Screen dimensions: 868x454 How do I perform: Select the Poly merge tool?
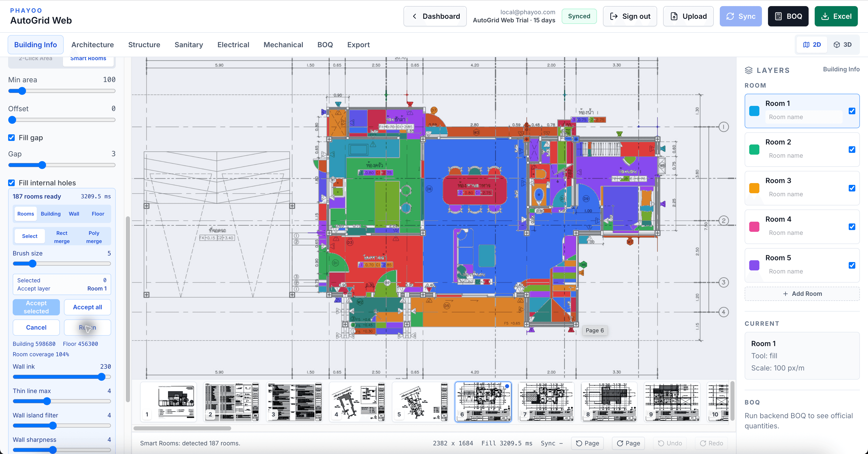(x=94, y=237)
